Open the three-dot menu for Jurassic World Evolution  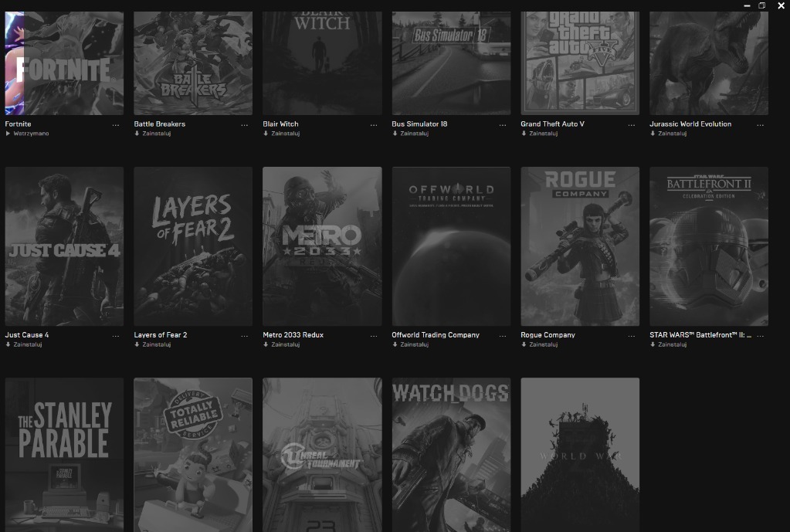761,125
